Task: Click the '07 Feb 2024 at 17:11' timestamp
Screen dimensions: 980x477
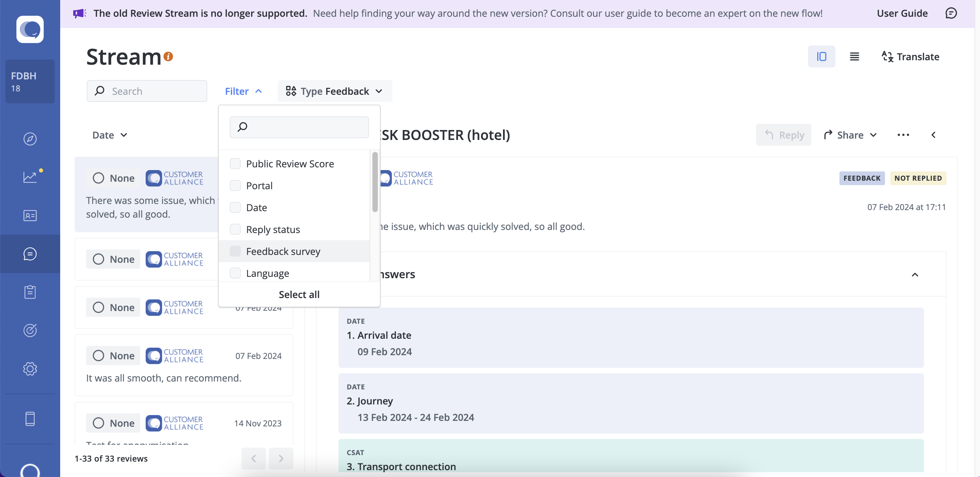Action: pos(906,207)
